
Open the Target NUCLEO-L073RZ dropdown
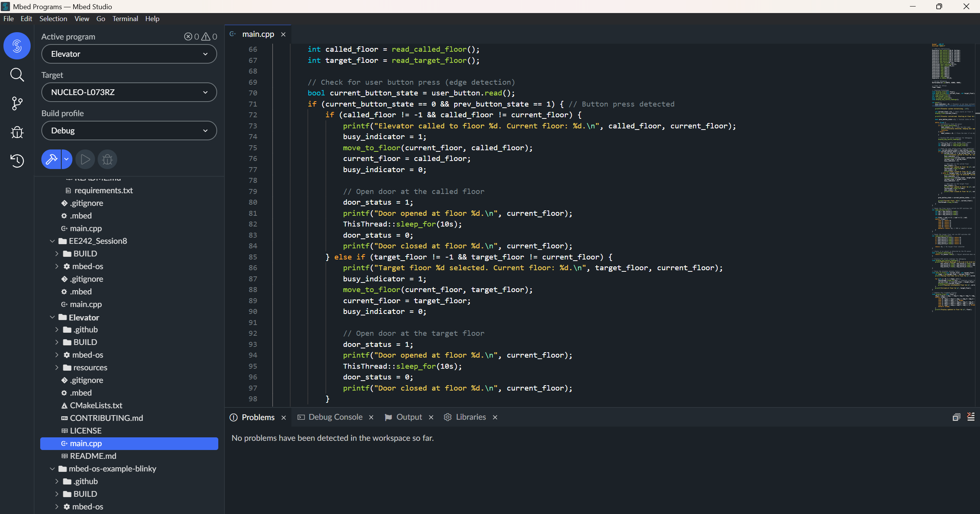pyautogui.click(x=129, y=92)
